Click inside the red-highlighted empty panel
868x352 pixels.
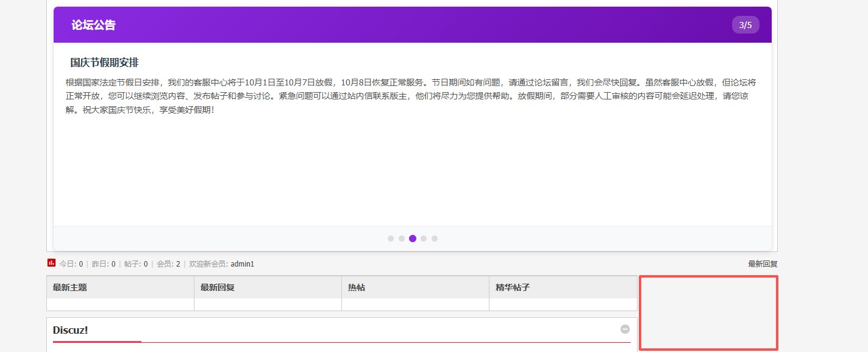pyautogui.click(x=709, y=313)
